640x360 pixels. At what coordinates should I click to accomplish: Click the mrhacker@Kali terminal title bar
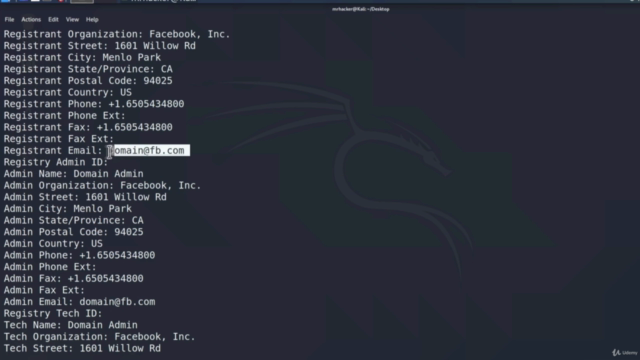pyautogui.click(x=360, y=9)
